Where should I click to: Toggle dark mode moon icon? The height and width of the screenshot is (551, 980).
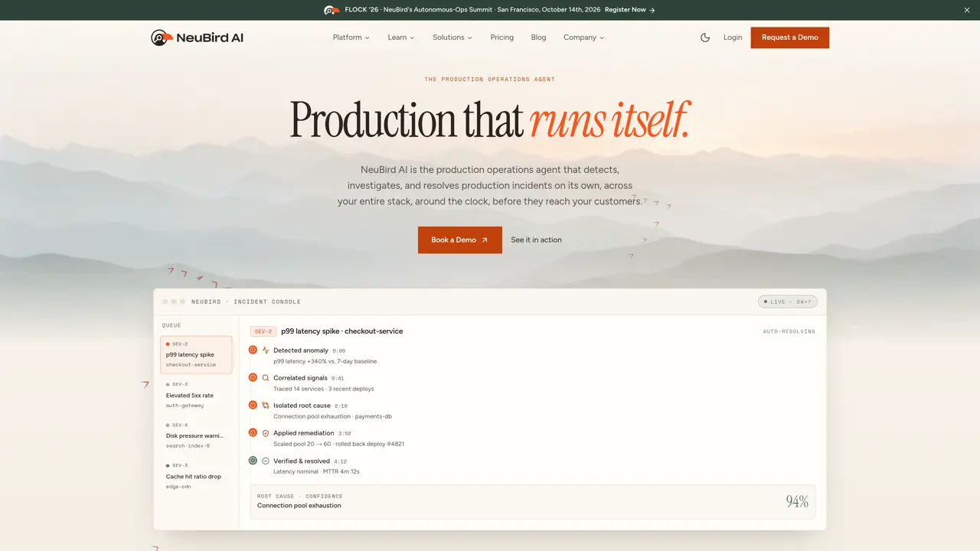pos(705,37)
